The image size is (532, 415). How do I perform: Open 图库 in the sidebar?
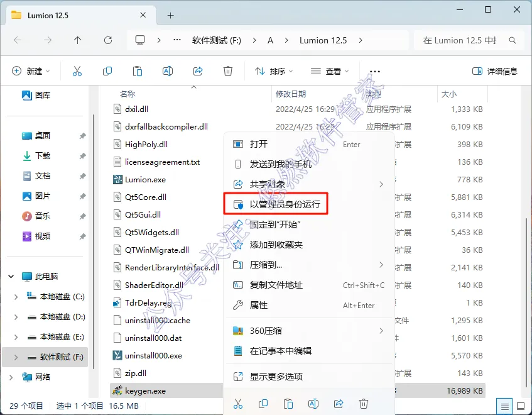(36, 96)
